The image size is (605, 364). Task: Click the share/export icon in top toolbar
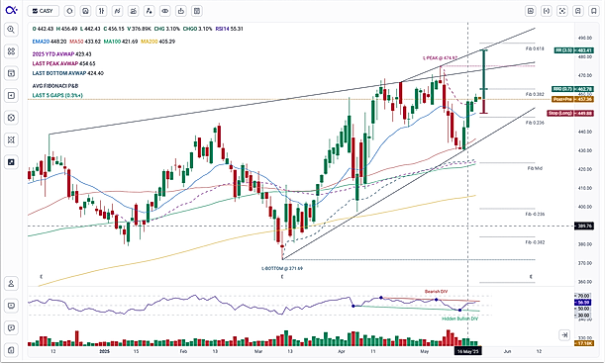click(x=181, y=11)
